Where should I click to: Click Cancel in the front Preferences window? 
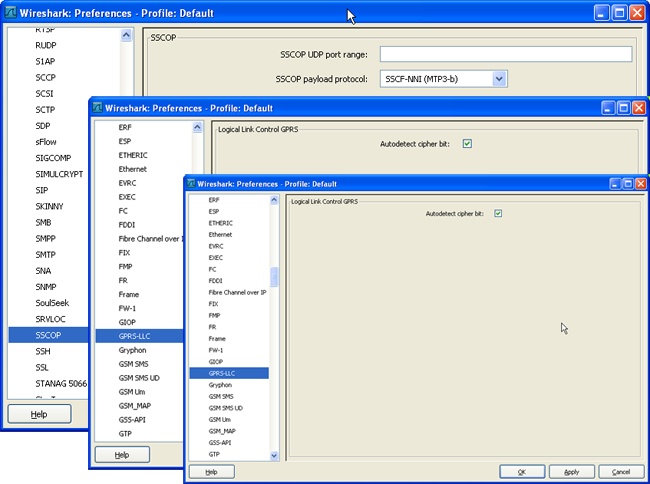[x=621, y=472]
